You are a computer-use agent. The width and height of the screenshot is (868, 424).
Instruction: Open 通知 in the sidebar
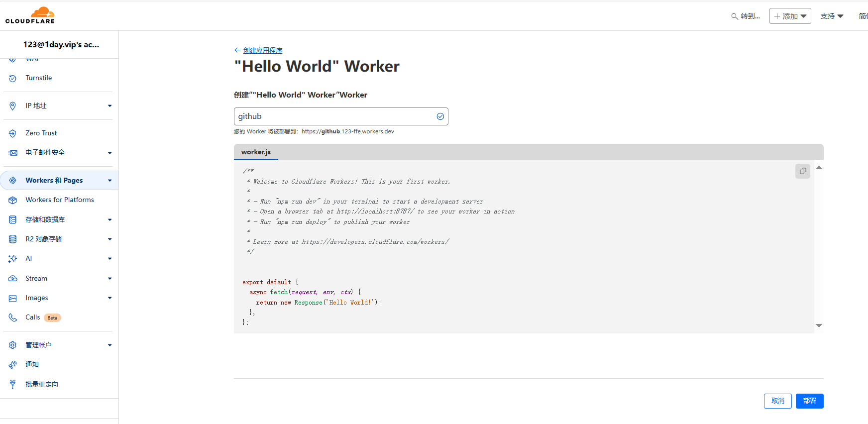[32, 365]
